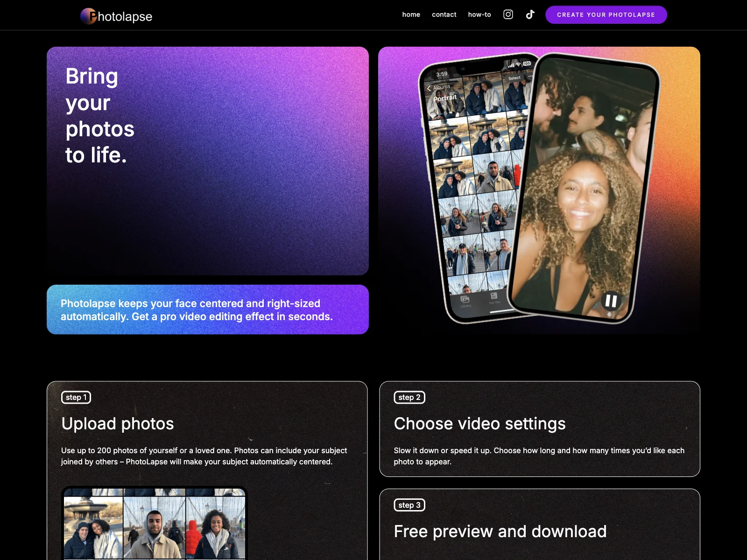Visit the Instagram profile icon
This screenshot has height=560, width=747.
(508, 14)
